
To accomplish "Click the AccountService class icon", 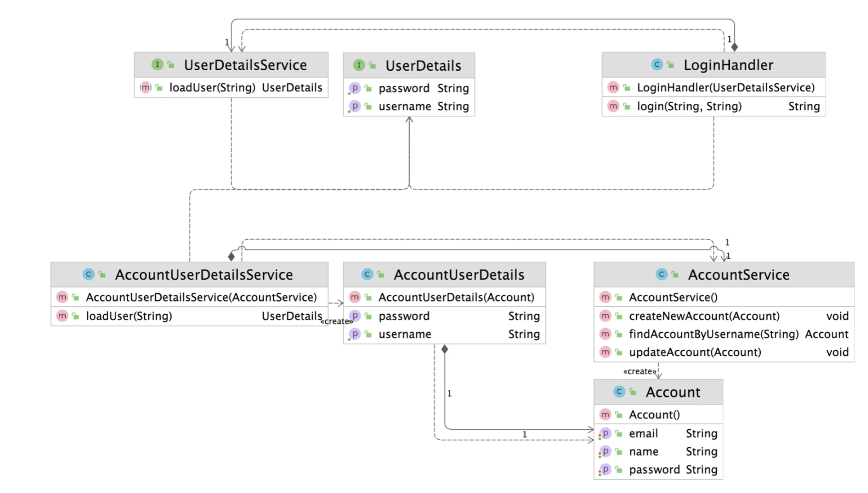I will pos(661,274).
